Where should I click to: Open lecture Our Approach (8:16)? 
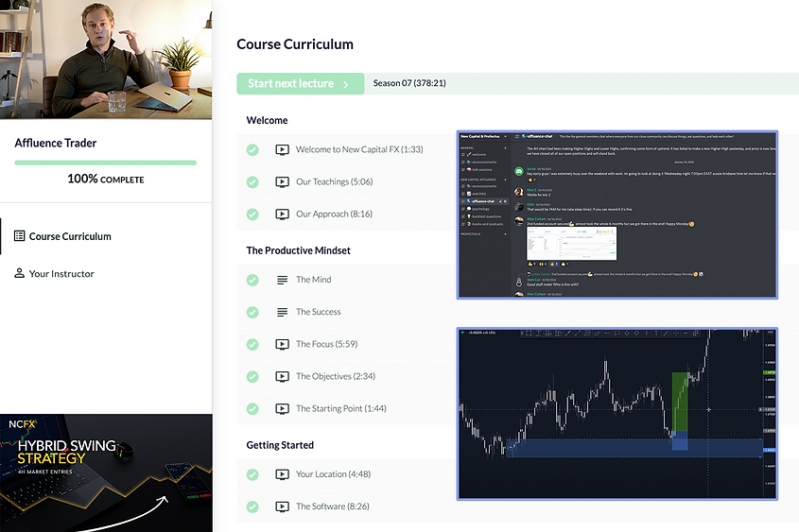pos(335,214)
